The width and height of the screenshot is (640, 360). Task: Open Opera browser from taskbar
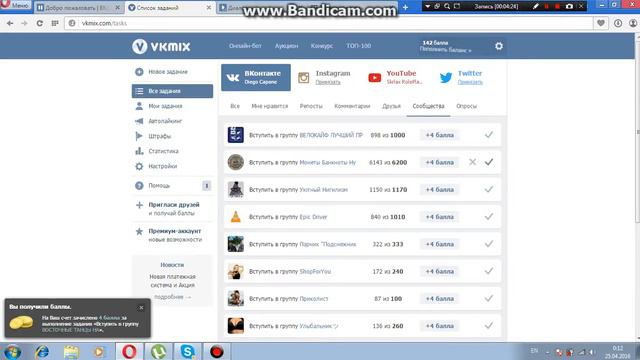pyautogui.click(x=129, y=352)
